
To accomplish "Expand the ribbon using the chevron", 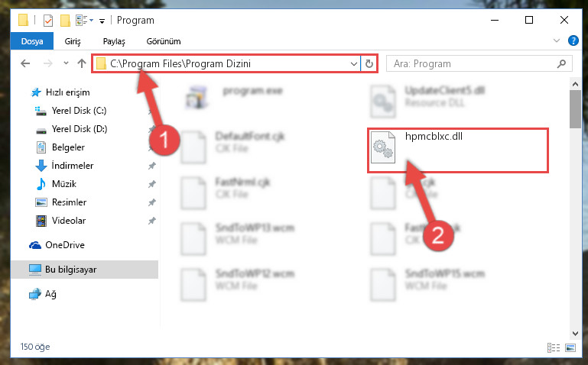I will coord(557,40).
